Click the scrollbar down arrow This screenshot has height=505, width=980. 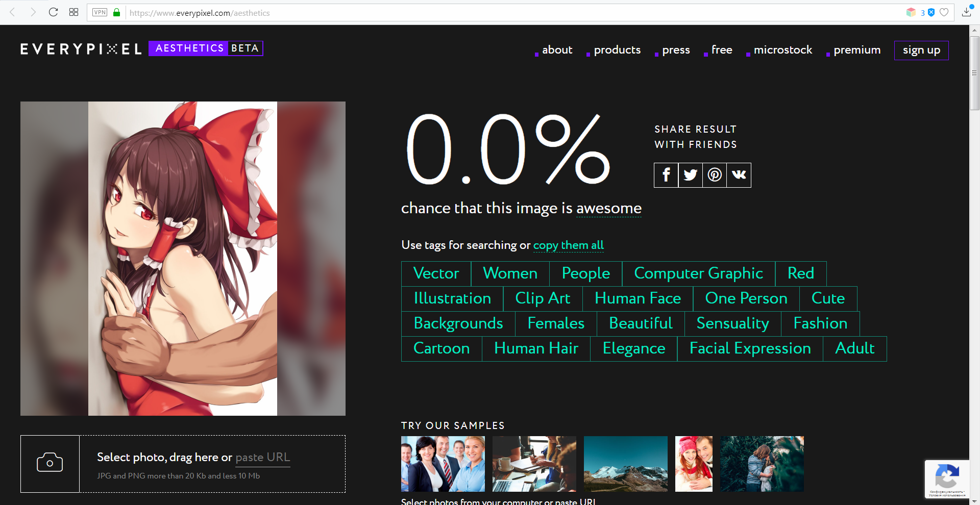click(x=974, y=501)
